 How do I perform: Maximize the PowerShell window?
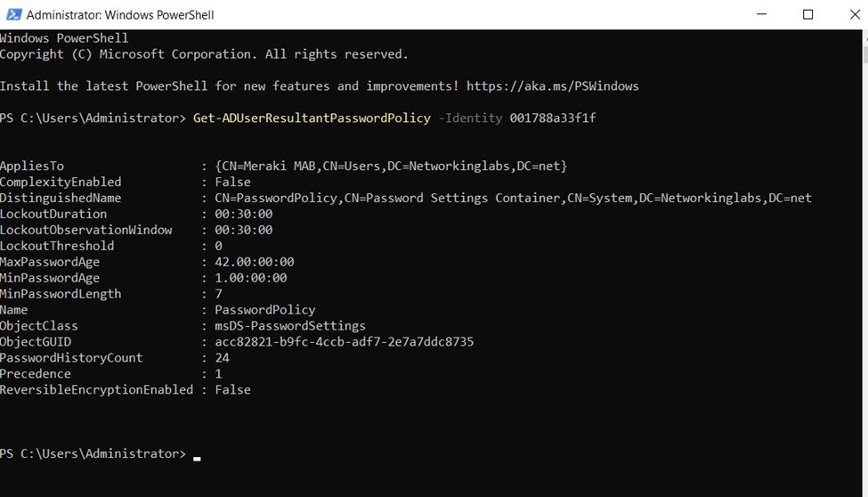pos(808,14)
